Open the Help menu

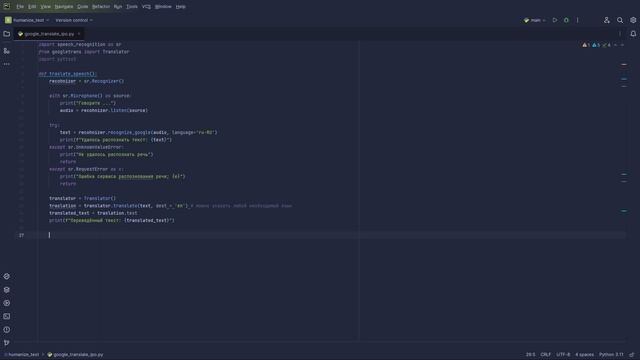180,7
